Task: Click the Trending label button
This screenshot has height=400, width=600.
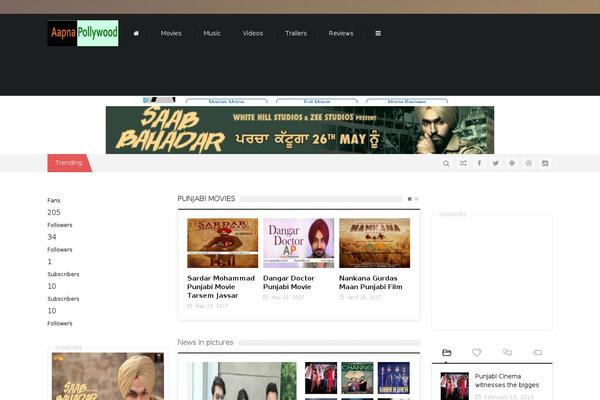Action: click(69, 163)
